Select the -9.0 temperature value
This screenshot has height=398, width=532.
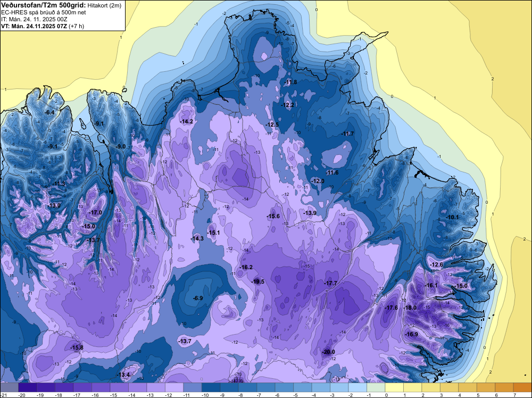(121, 146)
